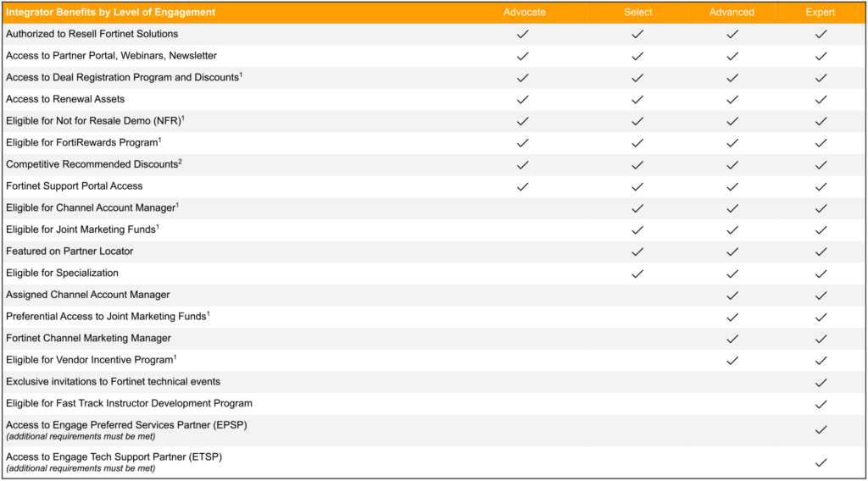Image resolution: width=868 pixels, height=481 pixels.
Task: Click the Select checkmark for Eligible for Specialization
Action: [x=637, y=274]
